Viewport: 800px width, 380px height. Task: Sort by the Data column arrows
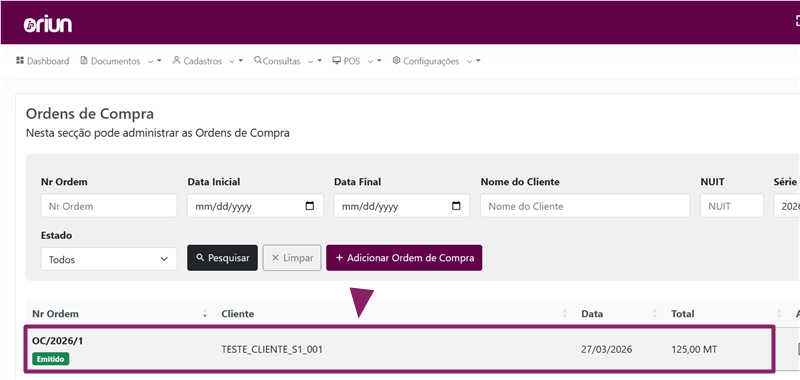655,314
